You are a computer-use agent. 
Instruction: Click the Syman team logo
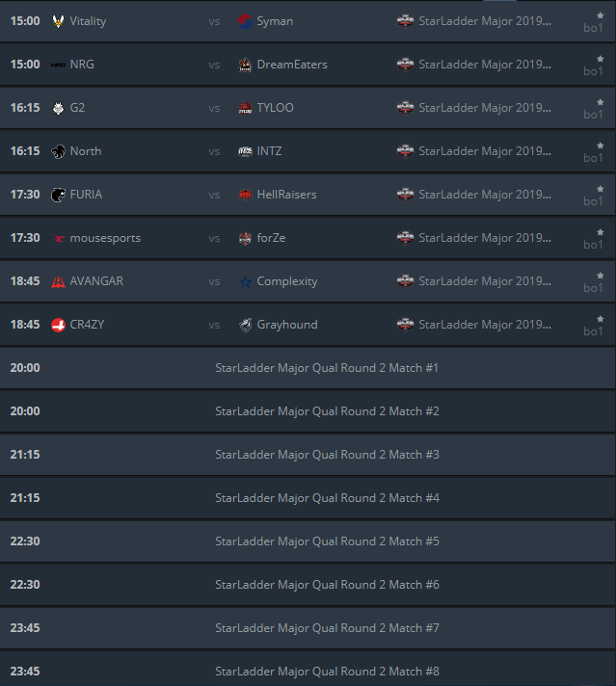[245, 21]
